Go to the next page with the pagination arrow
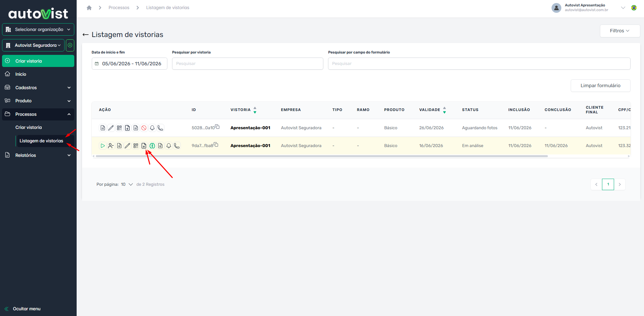The width and height of the screenshot is (644, 316). (x=620, y=184)
